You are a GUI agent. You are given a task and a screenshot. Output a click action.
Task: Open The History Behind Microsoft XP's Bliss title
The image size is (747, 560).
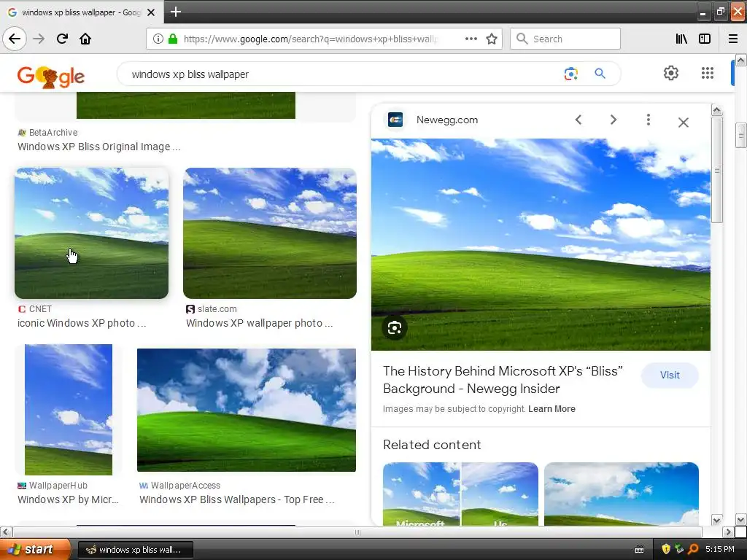pyautogui.click(x=503, y=380)
